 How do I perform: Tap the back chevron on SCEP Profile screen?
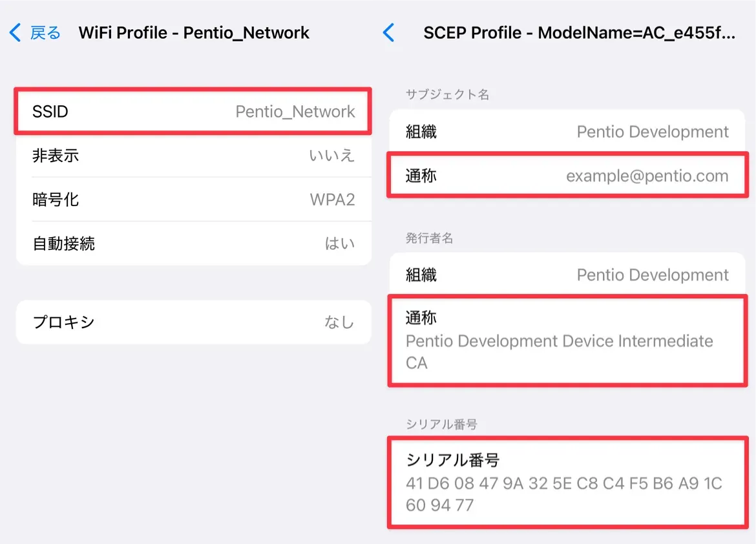pos(388,32)
